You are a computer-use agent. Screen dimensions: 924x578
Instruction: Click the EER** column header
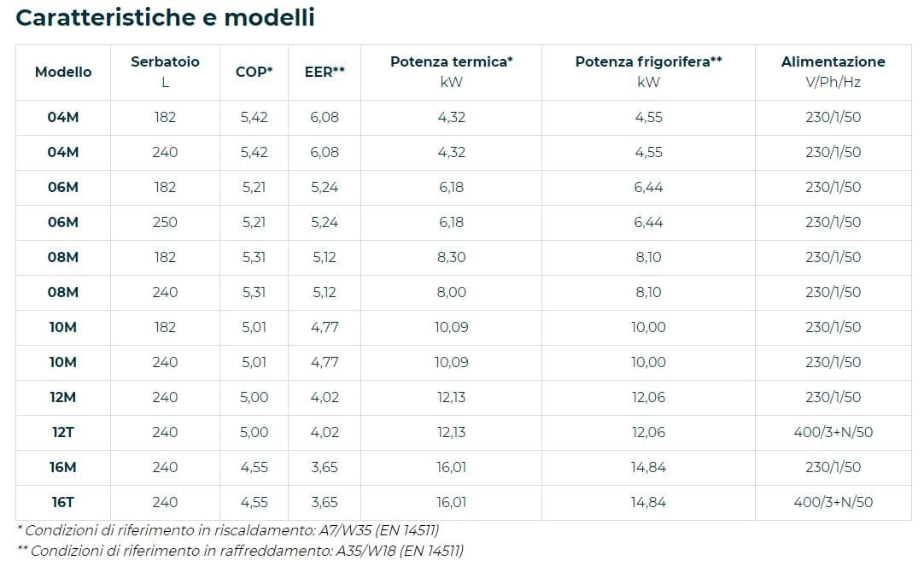tap(325, 73)
